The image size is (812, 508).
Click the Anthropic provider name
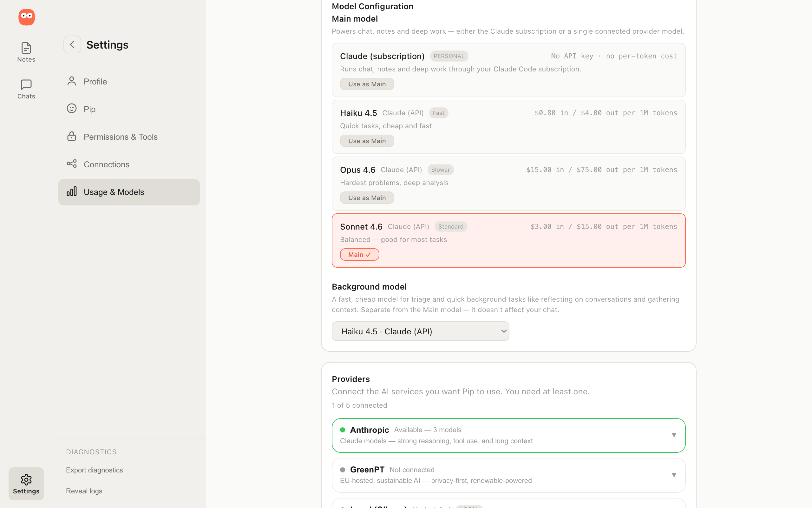[x=369, y=430]
